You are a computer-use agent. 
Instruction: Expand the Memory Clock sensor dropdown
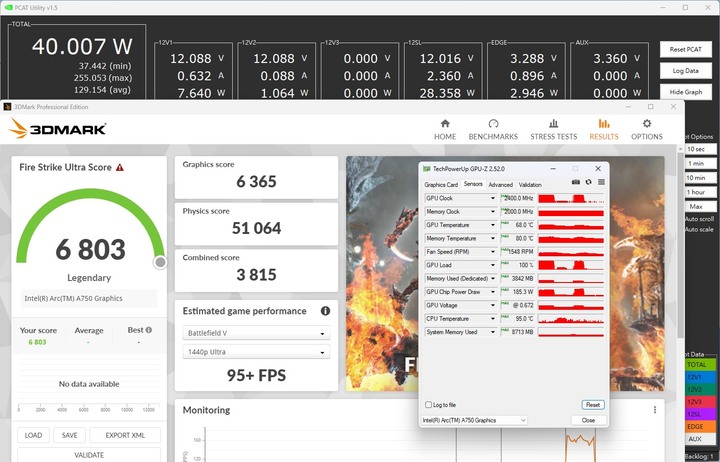[x=493, y=212]
